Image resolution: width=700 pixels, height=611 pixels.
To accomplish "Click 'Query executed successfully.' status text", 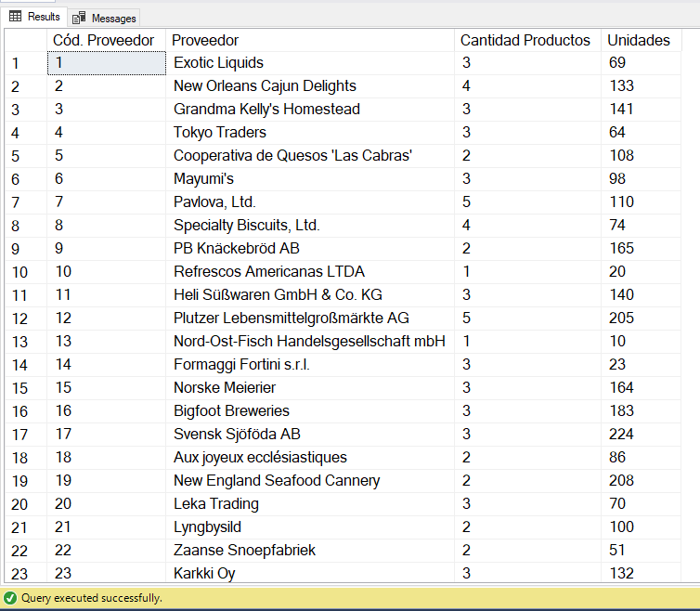I will click(x=92, y=598).
